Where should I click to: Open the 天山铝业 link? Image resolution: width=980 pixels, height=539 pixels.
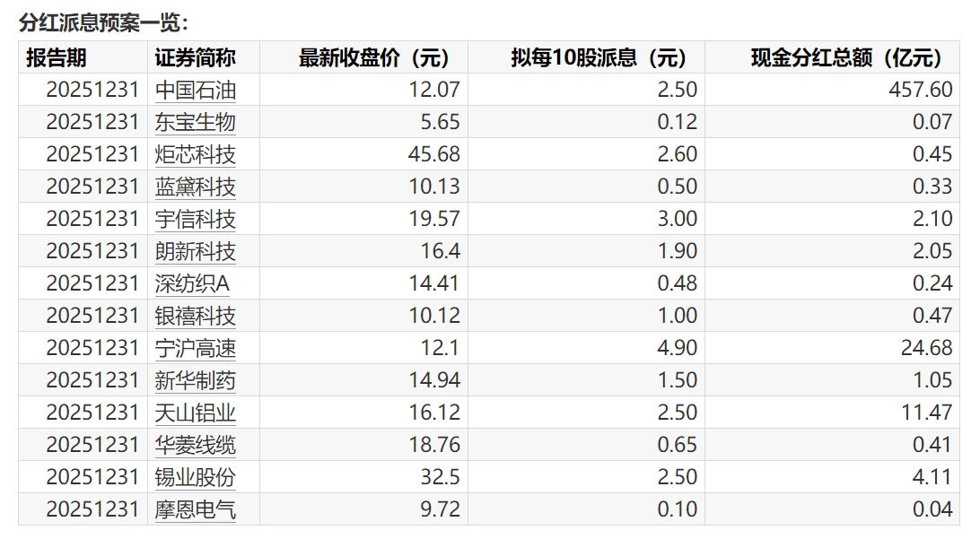click(x=195, y=413)
